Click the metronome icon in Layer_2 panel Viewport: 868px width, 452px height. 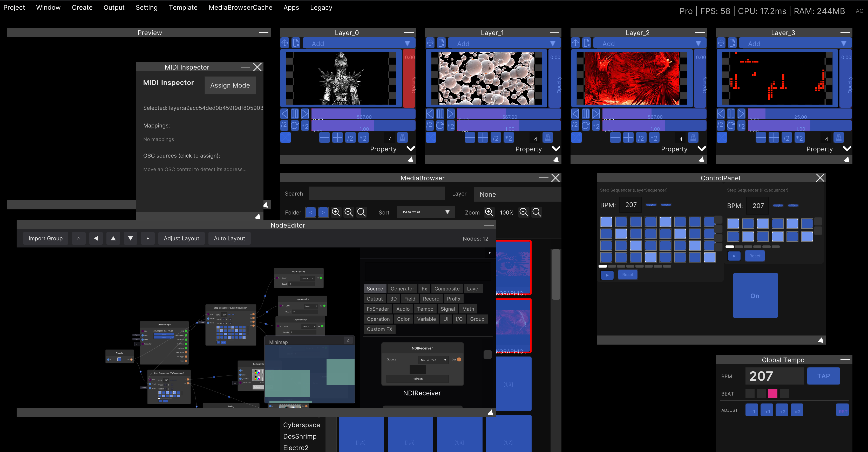pos(693,138)
